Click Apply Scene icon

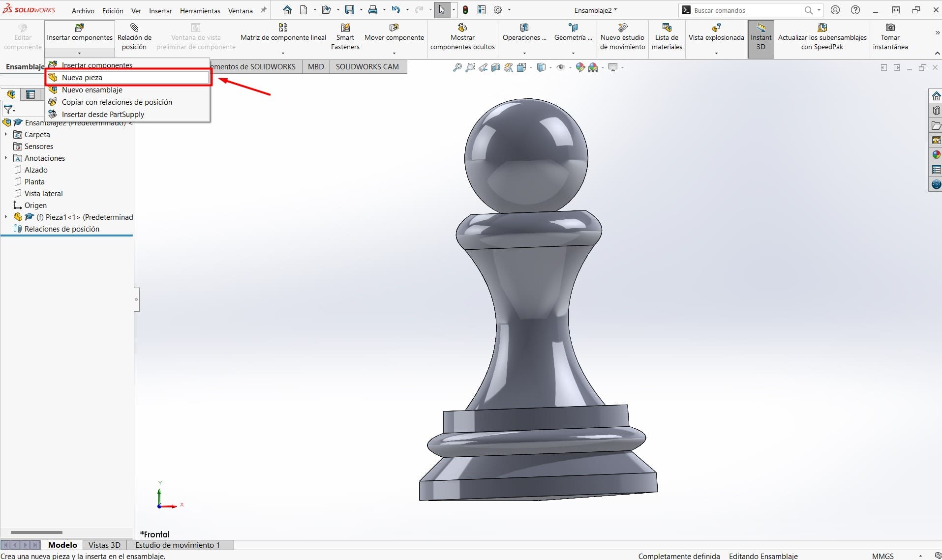[x=593, y=67]
